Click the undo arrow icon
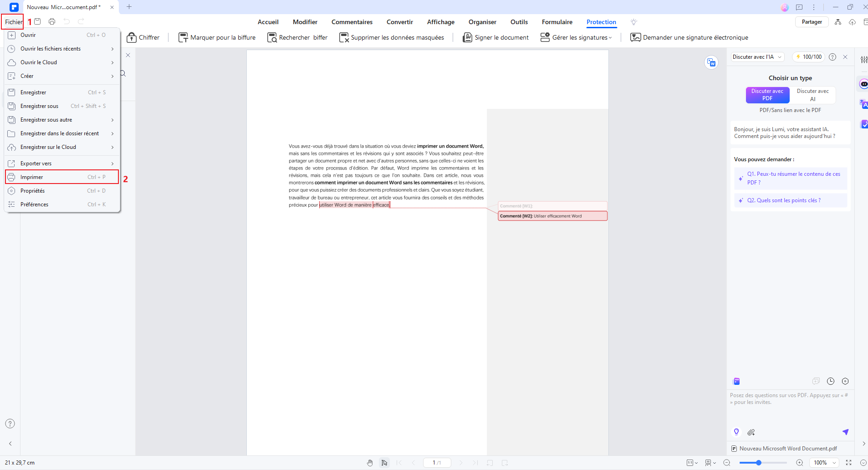The width and height of the screenshot is (868, 470). [67, 21]
